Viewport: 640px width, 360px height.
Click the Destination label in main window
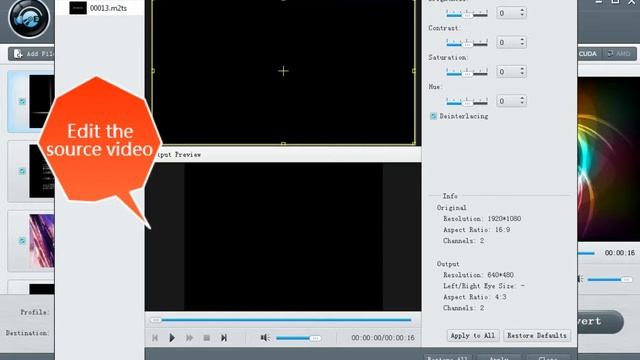pos(27,333)
